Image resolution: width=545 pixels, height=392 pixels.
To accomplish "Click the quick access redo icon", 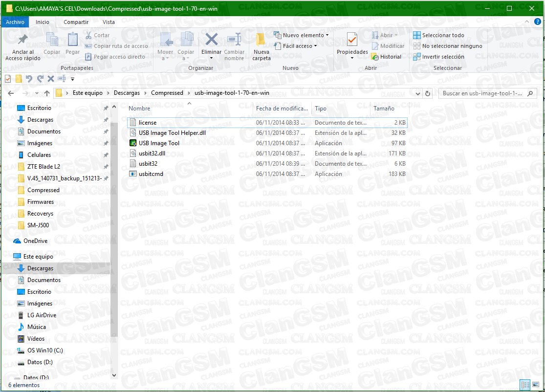I will tap(40, 79).
